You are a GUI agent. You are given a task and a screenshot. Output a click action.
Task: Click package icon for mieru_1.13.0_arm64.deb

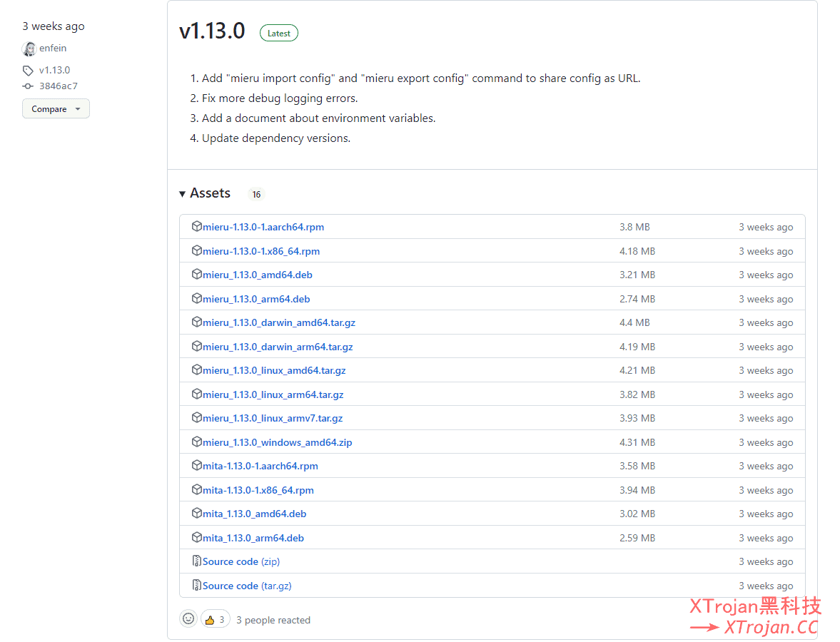(x=196, y=298)
